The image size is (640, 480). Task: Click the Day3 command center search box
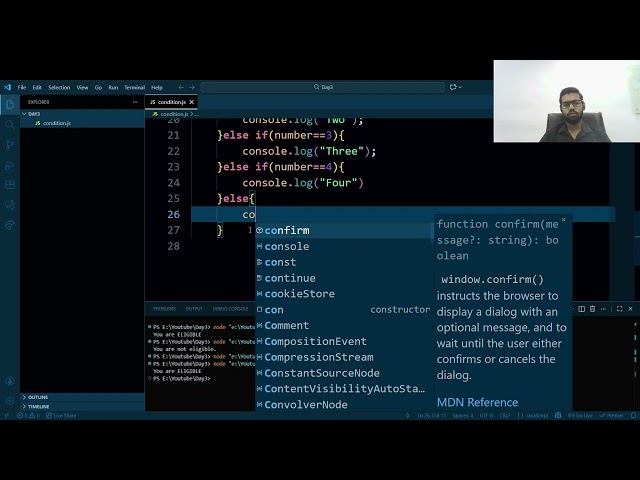pos(322,87)
